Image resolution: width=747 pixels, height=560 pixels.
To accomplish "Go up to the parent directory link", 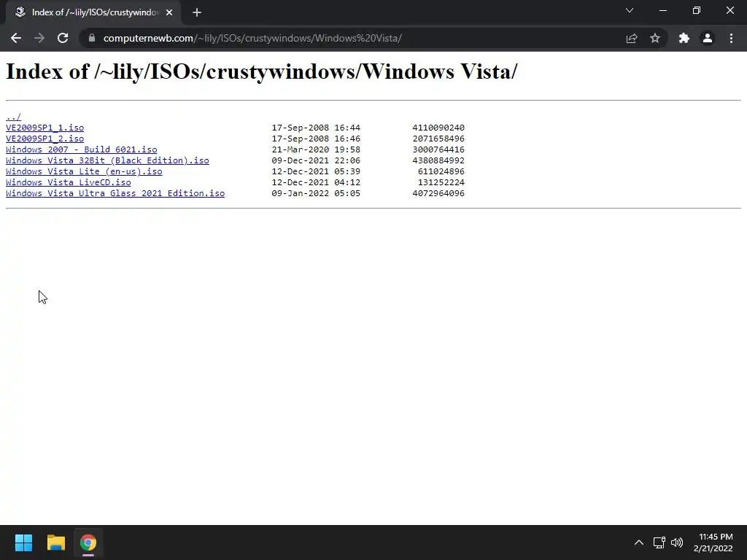I will click(13, 117).
